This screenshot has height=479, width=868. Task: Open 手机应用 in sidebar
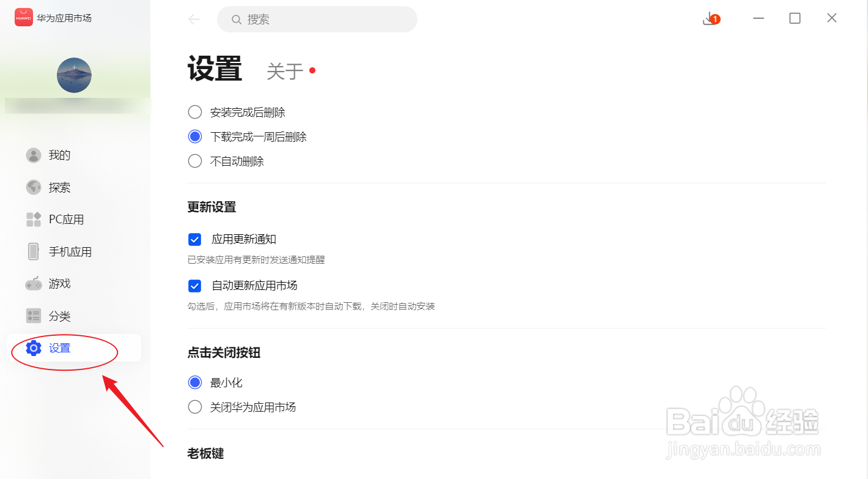tap(74, 251)
